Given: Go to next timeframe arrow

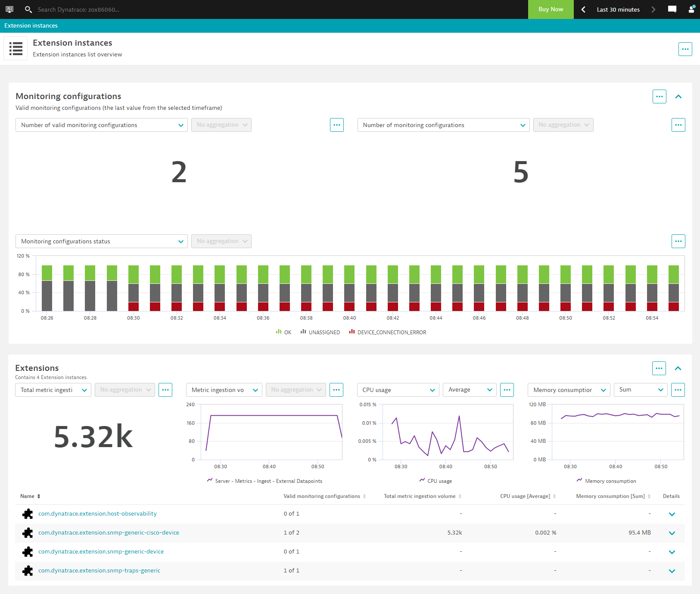Looking at the screenshot, I should [653, 9].
